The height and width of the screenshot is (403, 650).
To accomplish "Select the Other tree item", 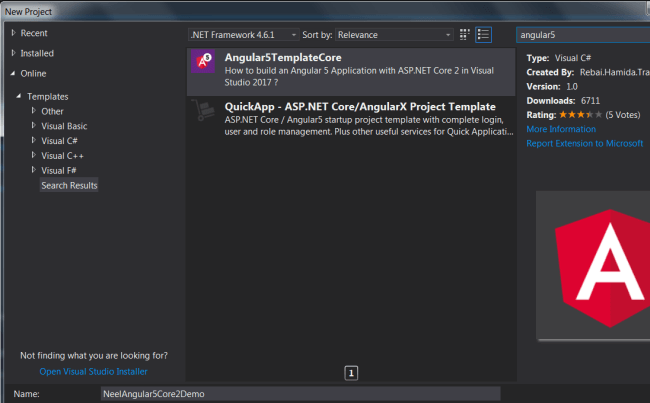I will click(x=52, y=112).
